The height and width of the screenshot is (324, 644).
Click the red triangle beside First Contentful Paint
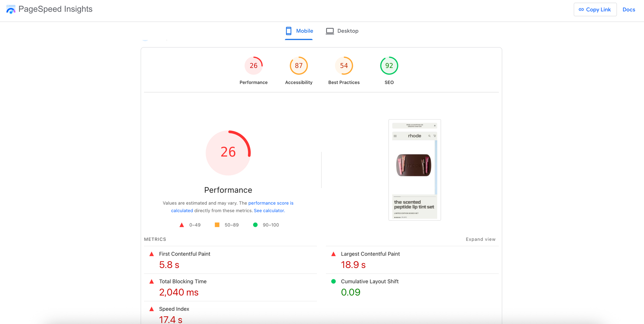click(x=152, y=254)
